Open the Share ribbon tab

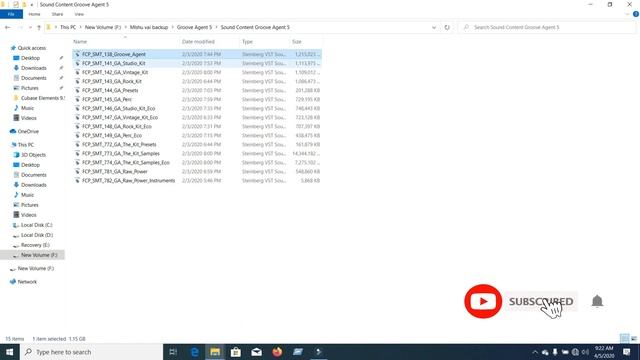tap(57, 14)
